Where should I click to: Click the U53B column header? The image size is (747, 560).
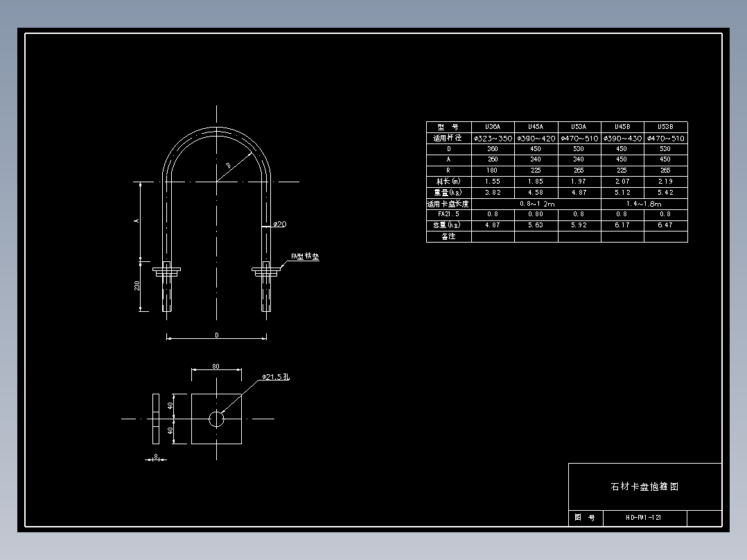(665, 127)
